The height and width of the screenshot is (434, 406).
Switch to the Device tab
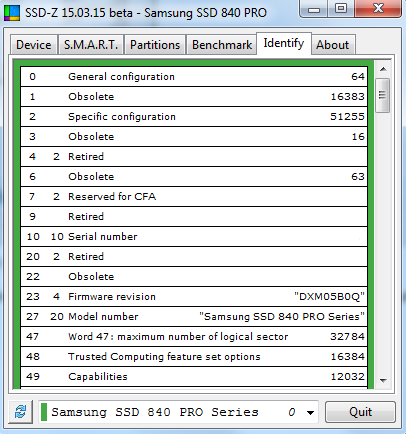pyautogui.click(x=34, y=45)
